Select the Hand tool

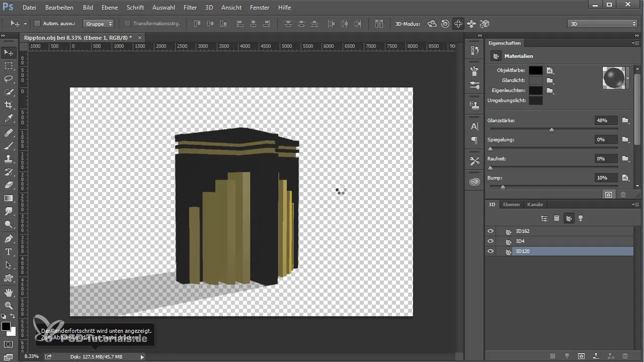[x=9, y=293]
